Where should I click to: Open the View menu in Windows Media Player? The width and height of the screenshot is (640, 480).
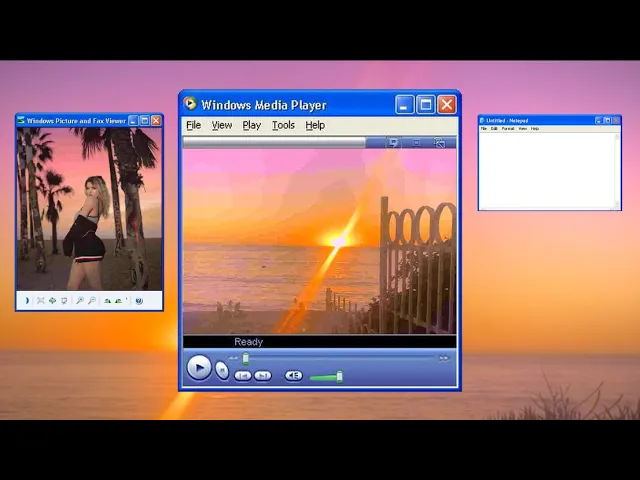pyautogui.click(x=222, y=125)
